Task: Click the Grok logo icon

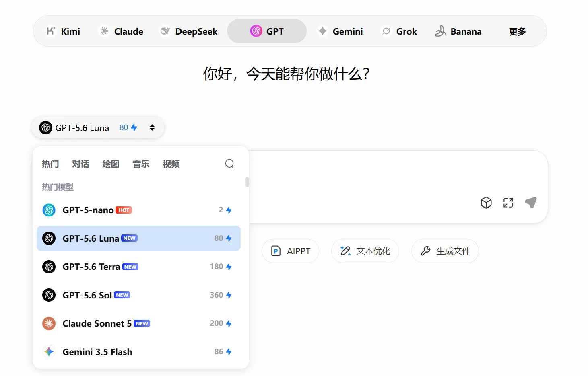Action: (386, 31)
